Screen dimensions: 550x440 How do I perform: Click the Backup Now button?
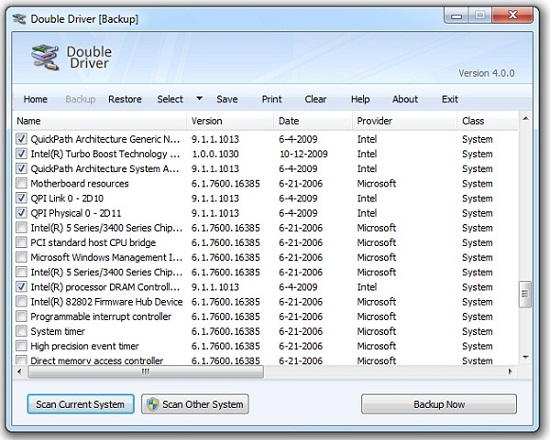(x=439, y=404)
